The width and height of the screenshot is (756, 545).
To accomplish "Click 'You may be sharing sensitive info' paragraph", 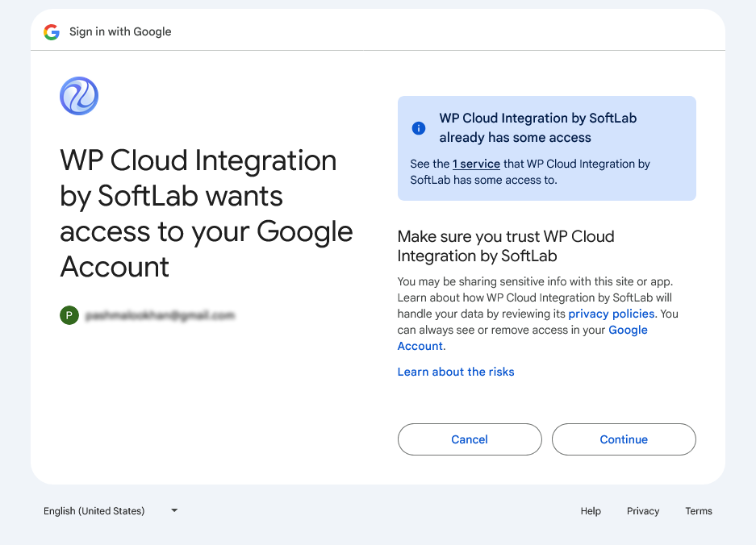I will pyautogui.click(x=537, y=314).
